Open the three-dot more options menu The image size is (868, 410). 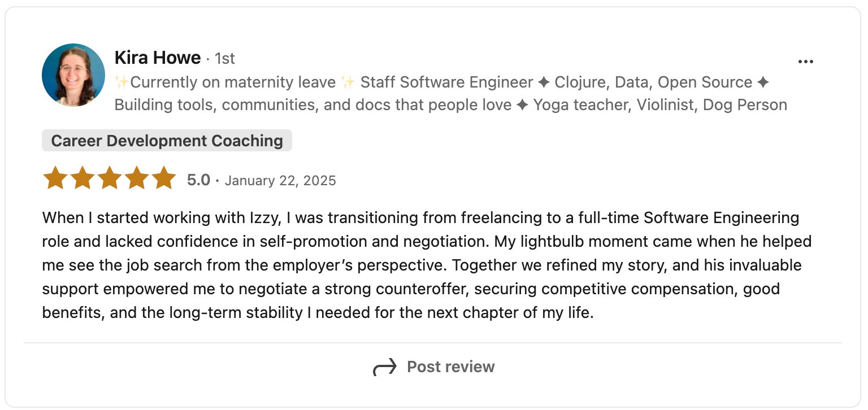(805, 62)
